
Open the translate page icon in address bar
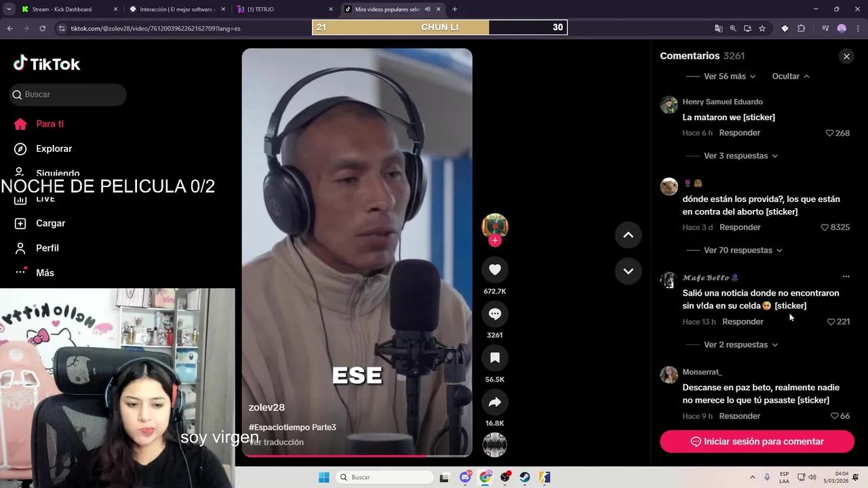click(x=718, y=28)
